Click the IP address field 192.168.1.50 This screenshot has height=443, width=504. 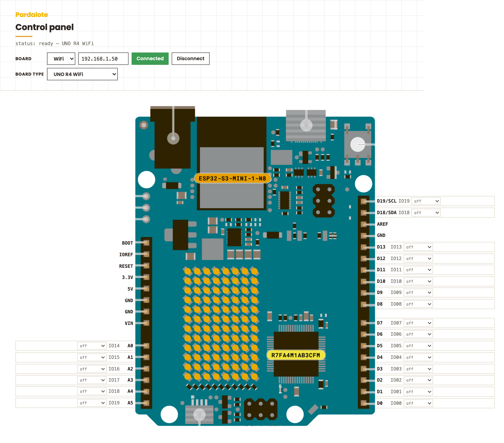(103, 59)
